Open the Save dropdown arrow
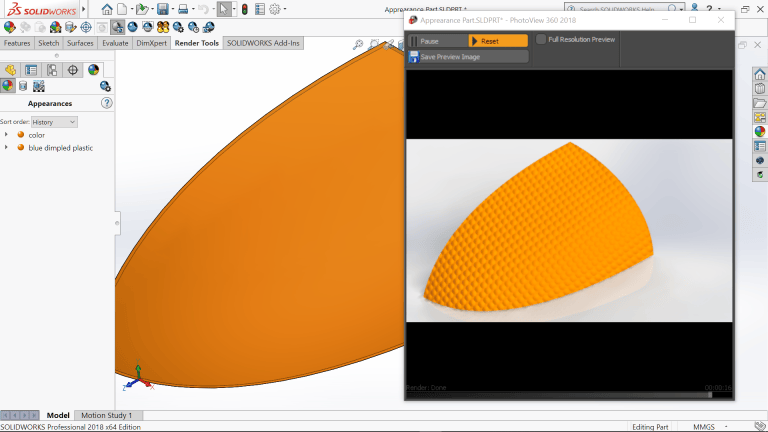Screen dimensions: 768x432 pos(172,9)
